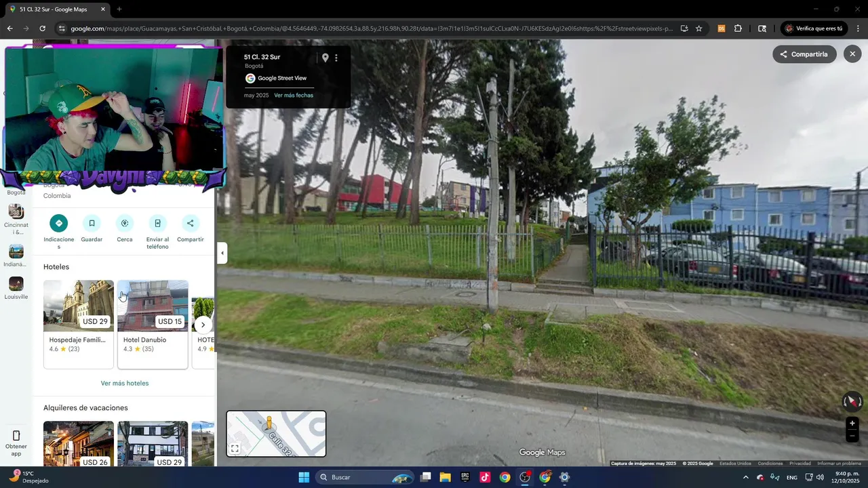Screen dimensions: 868x488
Task: Open the USD 26 vacation rental thumbnail
Action: 79,444
